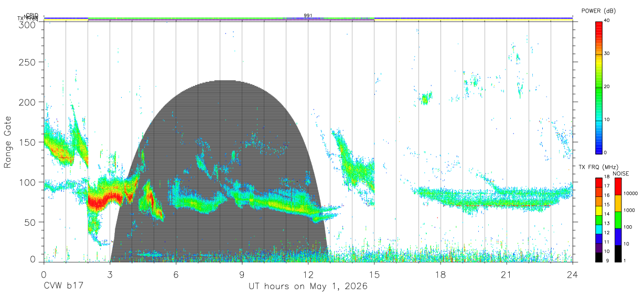Click the black 9-10 MHz TX FRQ swatch
This screenshot has height=297, width=644.
(598, 257)
